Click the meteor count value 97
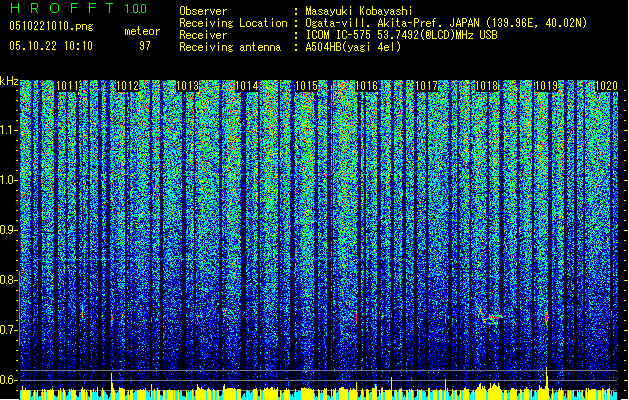 click(x=144, y=46)
